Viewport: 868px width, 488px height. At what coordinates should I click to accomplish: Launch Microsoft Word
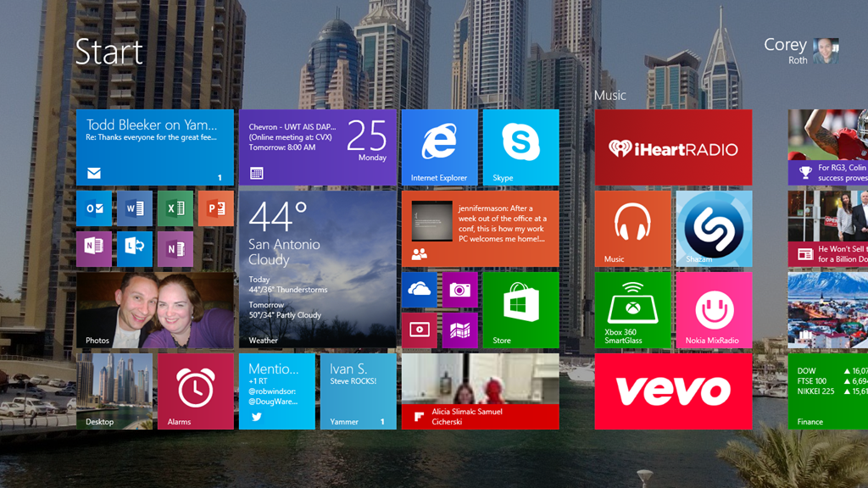pyautogui.click(x=135, y=209)
